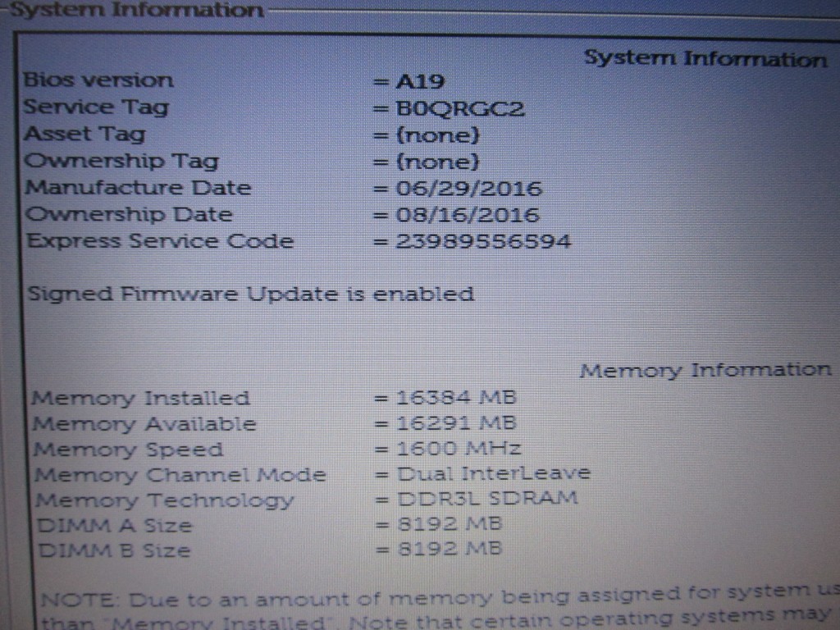Click the DDR3L SDRAM memory technology value
Viewport: 840px width, 630px height.
click(x=487, y=499)
